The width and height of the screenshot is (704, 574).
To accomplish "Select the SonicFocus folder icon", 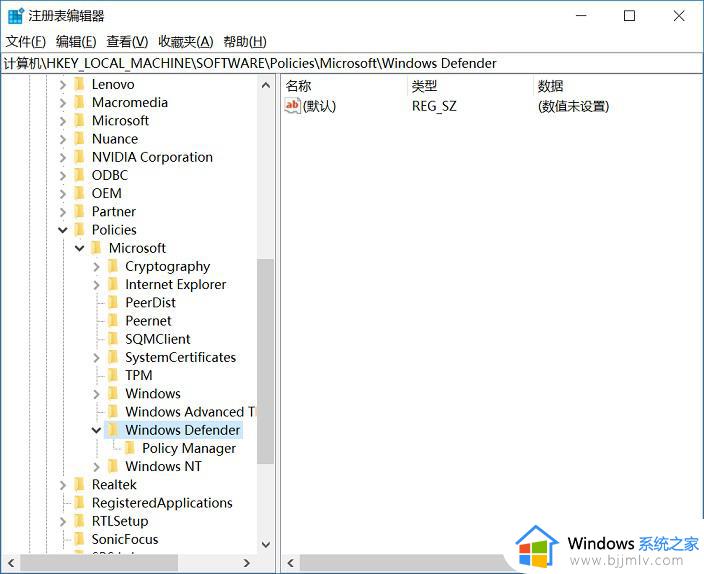I will (x=79, y=539).
